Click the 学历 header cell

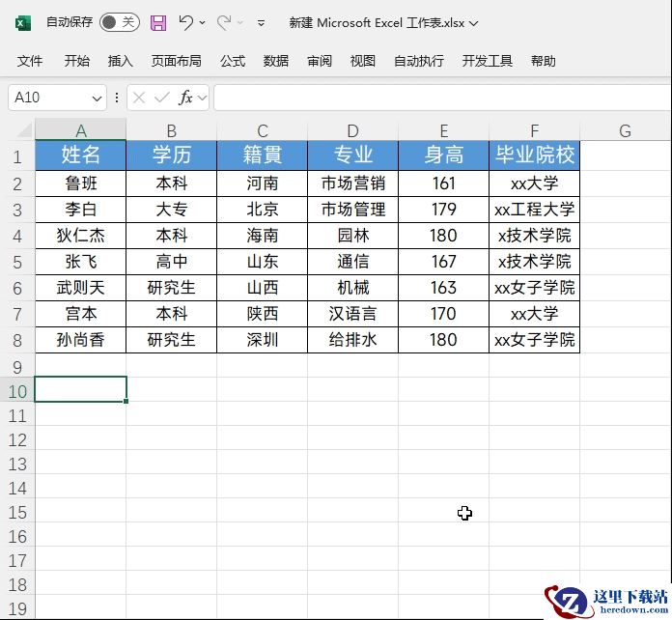point(172,155)
